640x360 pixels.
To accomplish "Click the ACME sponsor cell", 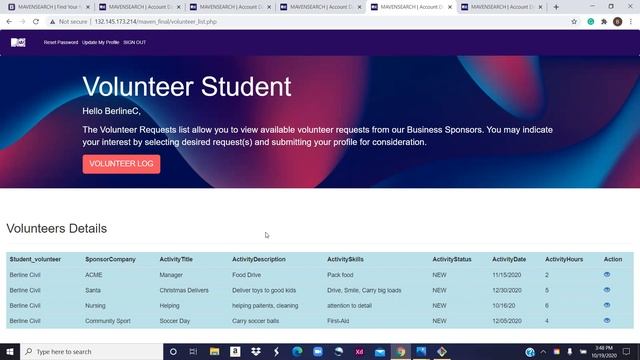I will click(x=93, y=275).
